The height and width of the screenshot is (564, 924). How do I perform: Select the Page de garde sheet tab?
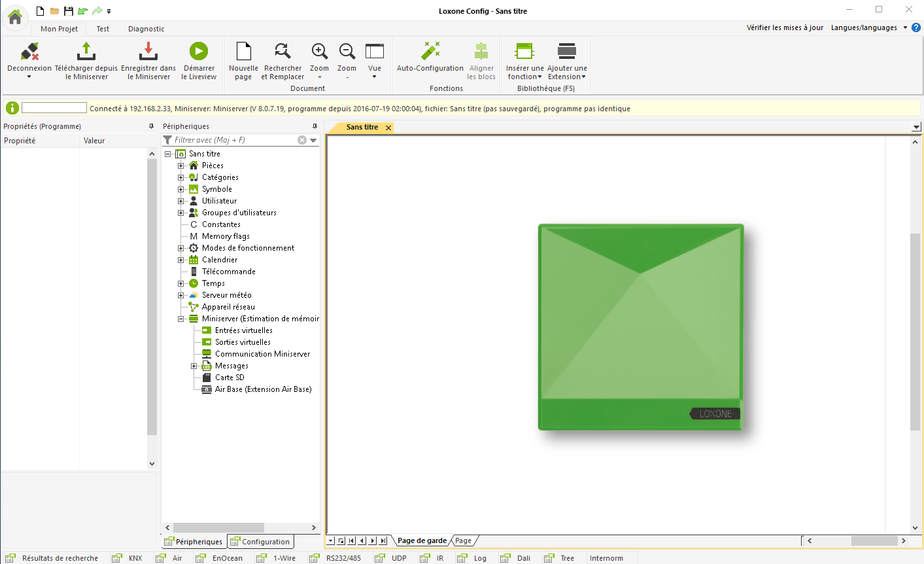coord(422,540)
